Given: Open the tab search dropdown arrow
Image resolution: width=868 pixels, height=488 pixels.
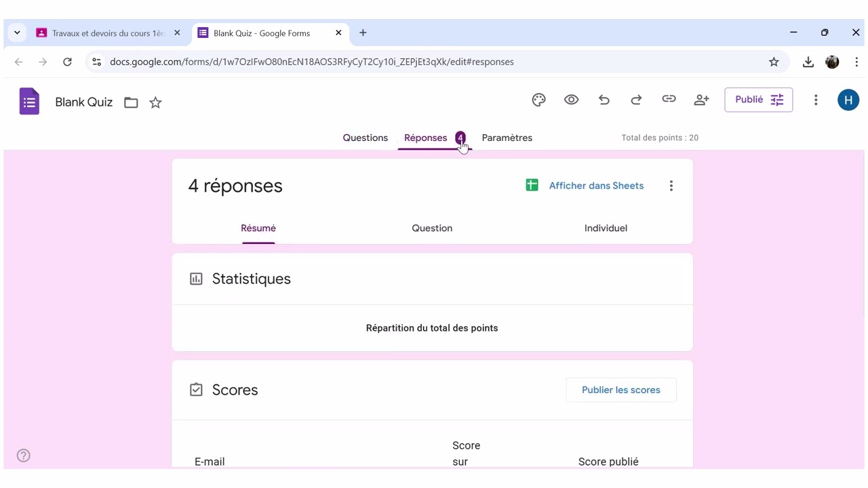Looking at the screenshot, I should (x=17, y=33).
